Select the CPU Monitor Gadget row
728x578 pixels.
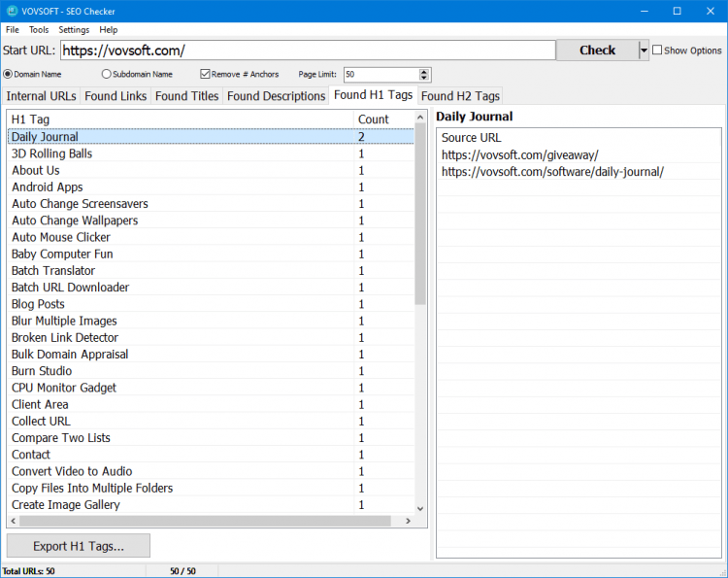click(x=211, y=388)
